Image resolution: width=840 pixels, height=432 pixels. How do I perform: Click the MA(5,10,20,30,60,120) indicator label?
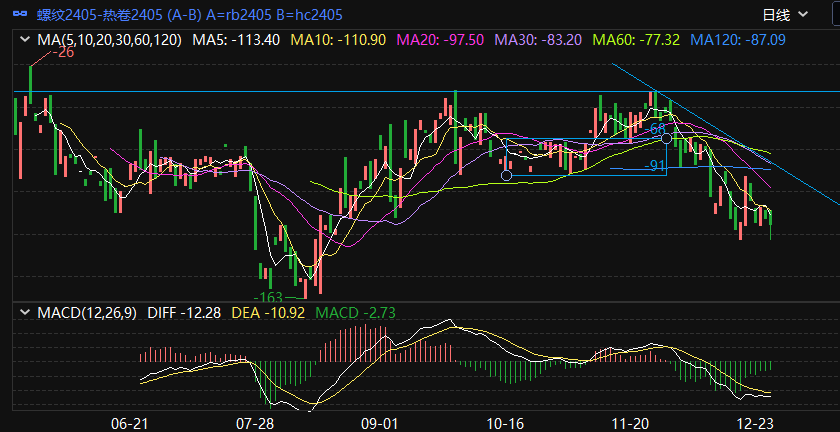(109, 40)
